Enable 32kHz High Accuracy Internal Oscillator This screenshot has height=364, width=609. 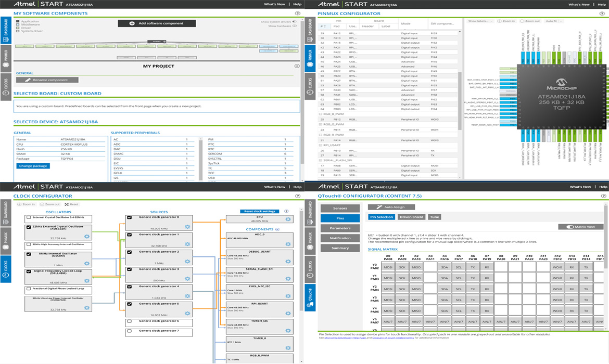29,244
